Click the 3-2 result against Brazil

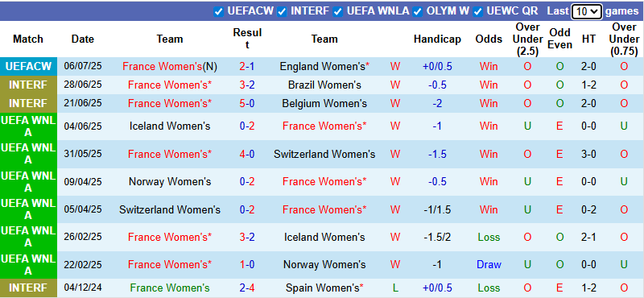tap(247, 85)
